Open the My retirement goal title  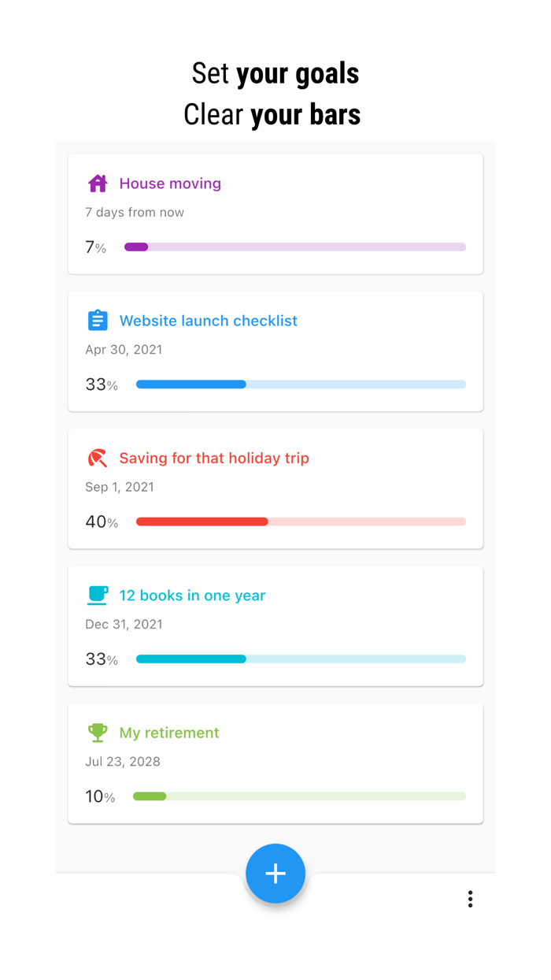pyautogui.click(x=169, y=733)
